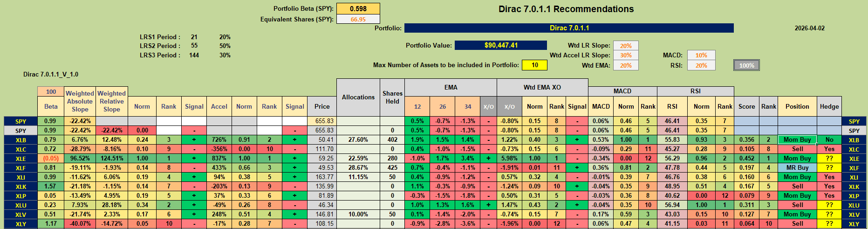Screen dimensions: 868x229
Task: Select the XLE score 0.452
Action: pyautogui.click(x=746, y=158)
